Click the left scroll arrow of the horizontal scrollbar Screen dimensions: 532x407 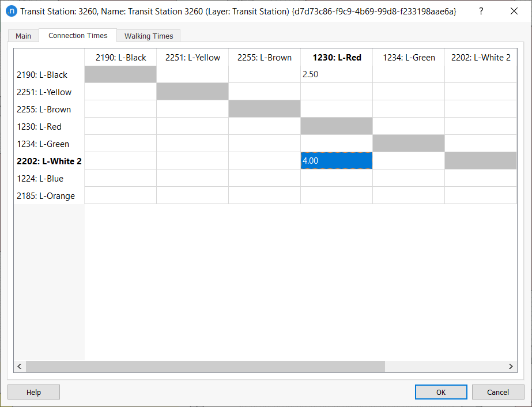pyautogui.click(x=19, y=366)
